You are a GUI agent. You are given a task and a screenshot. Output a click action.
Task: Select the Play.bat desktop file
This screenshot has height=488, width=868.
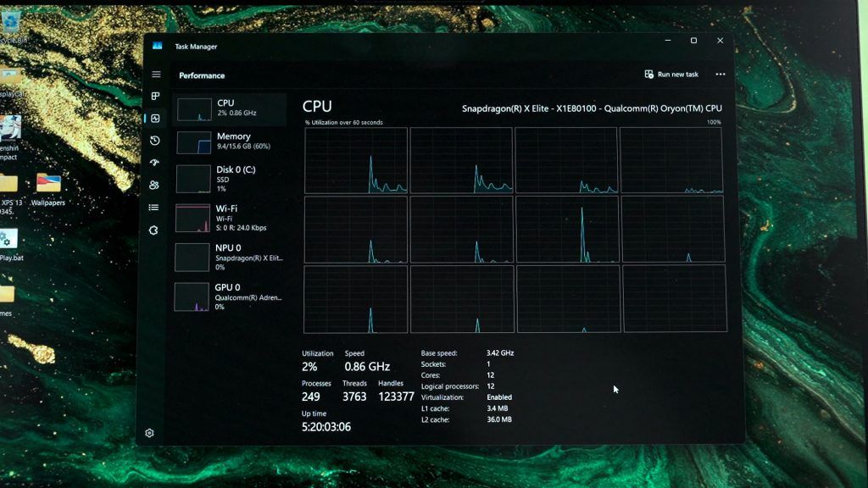(10, 245)
